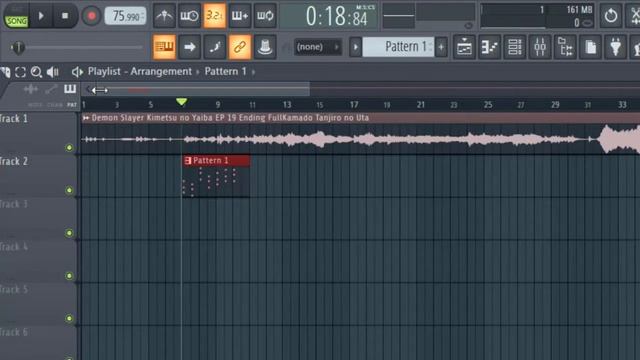Open the audio clip's arrow menu icon
The width and height of the screenshot is (640, 360).
[x=86, y=118]
